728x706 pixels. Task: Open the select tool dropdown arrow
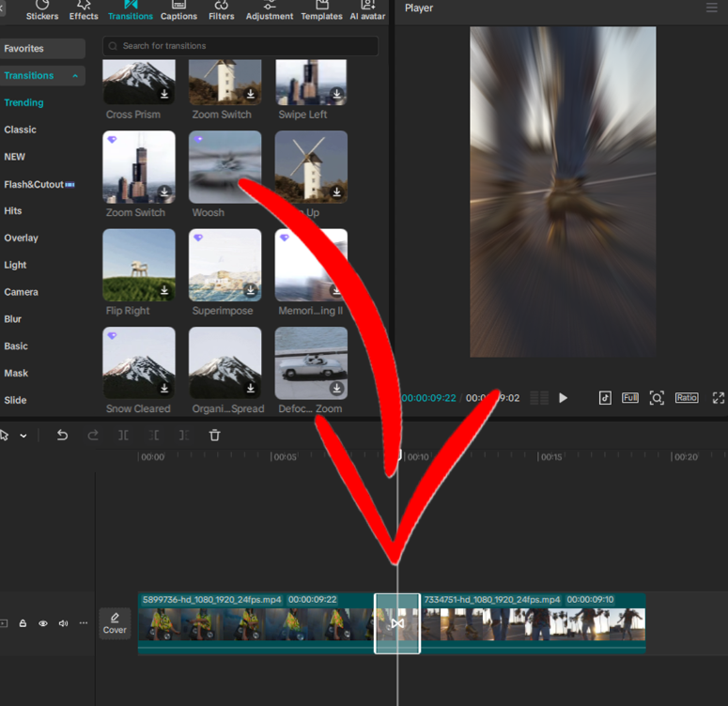(23, 436)
